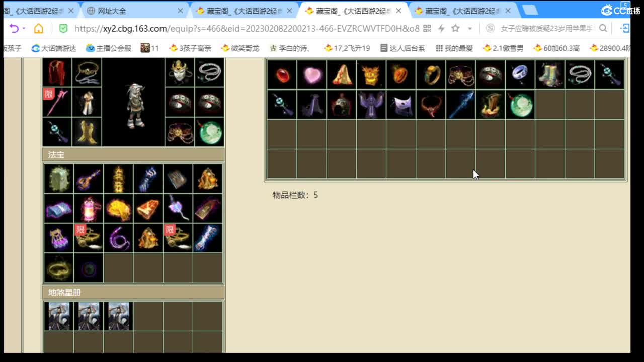The image size is (644, 362).
Task: Close the 网址大全 tab
Action: click(x=181, y=11)
